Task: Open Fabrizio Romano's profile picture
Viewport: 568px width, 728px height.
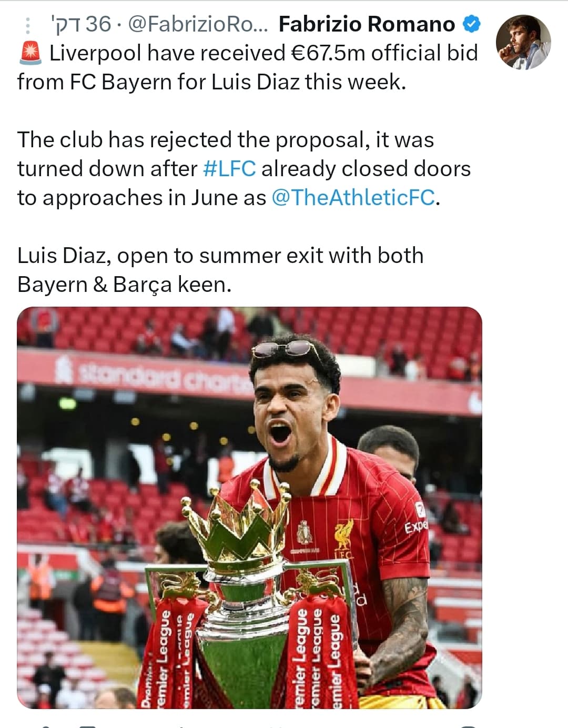Action: click(523, 42)
